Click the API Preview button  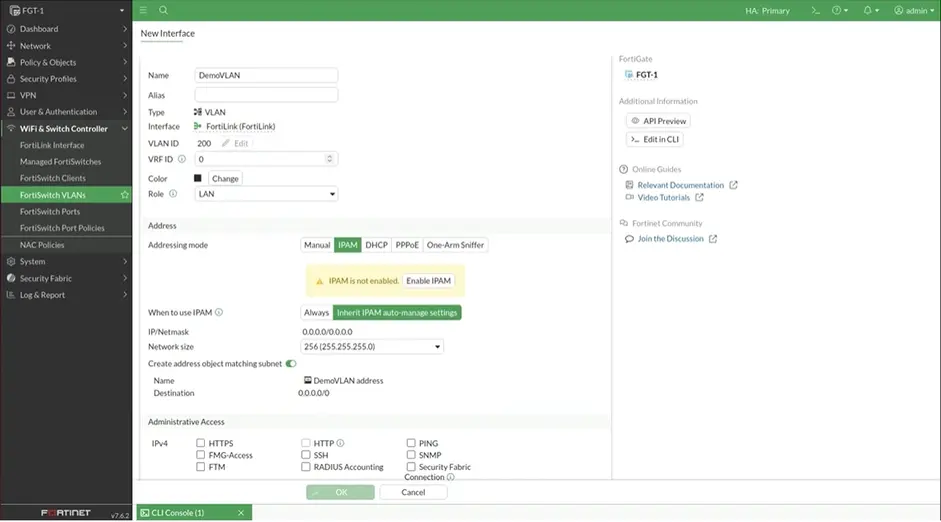[x=658, y=121]
